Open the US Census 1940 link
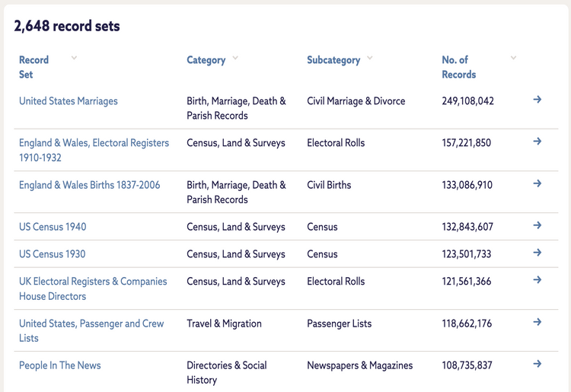 (53, 227)
